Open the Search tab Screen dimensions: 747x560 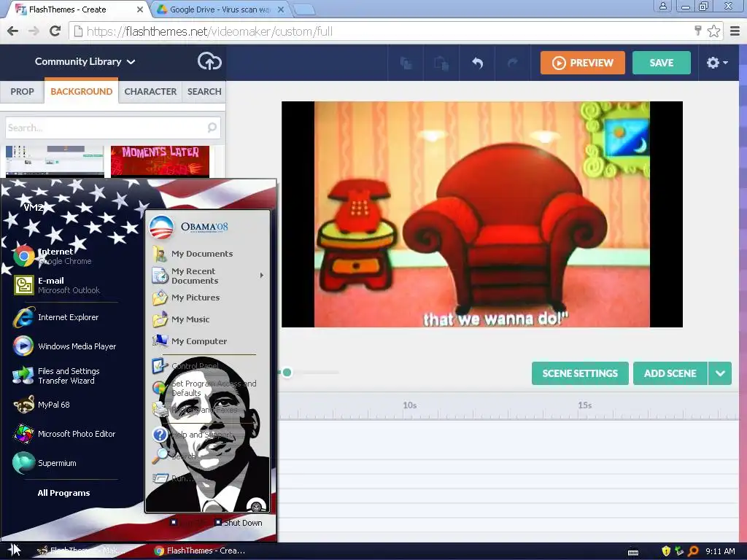[204, 91]
